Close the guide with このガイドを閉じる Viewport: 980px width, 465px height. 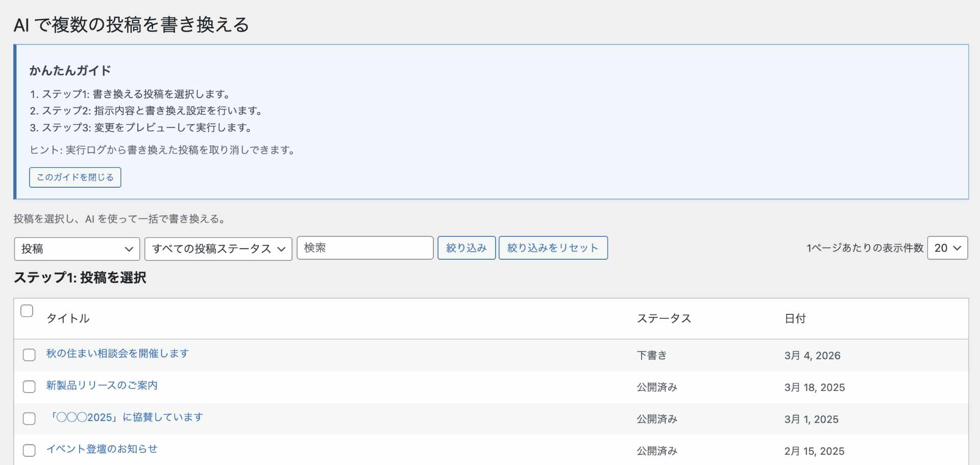(75, 178)
